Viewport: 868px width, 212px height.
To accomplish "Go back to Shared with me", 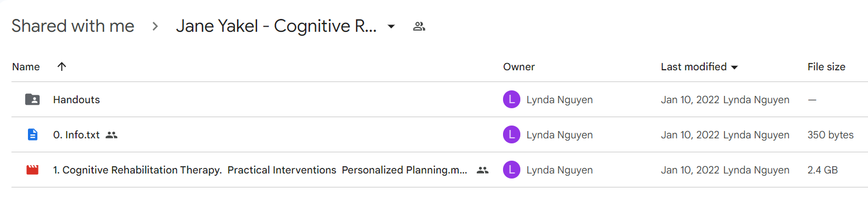I will [x=73, y=26].
